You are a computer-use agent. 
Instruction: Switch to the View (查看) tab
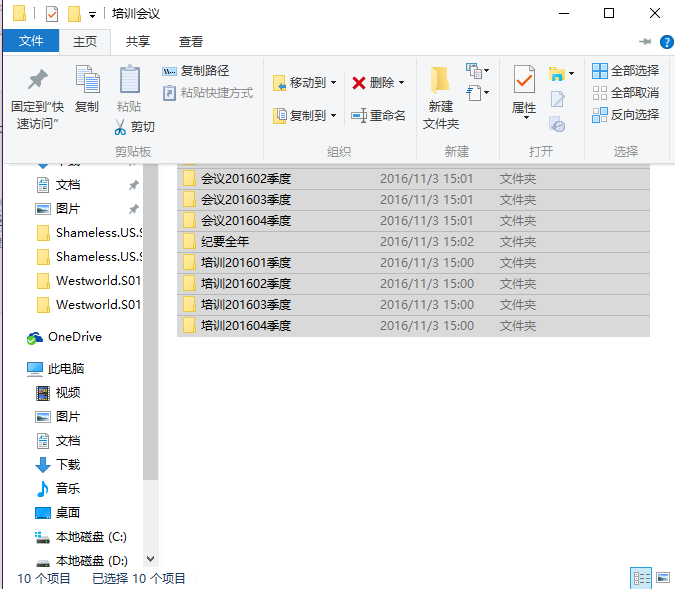(191, 42)
